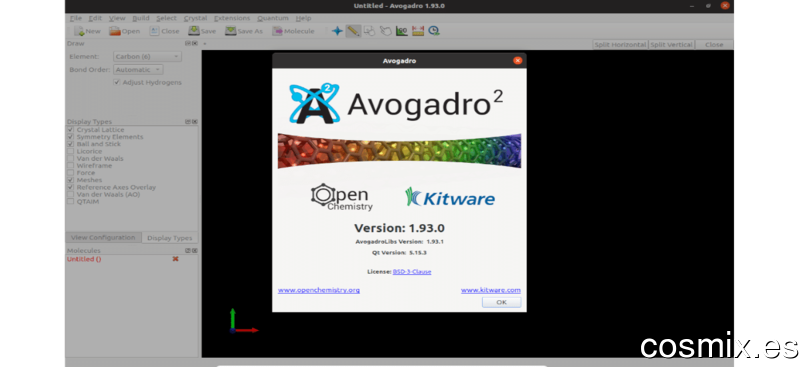This screenshot has height=367, width=800.
Task: Open the Element Carbon (6) dropdown
Action: [x=147, y=57]
